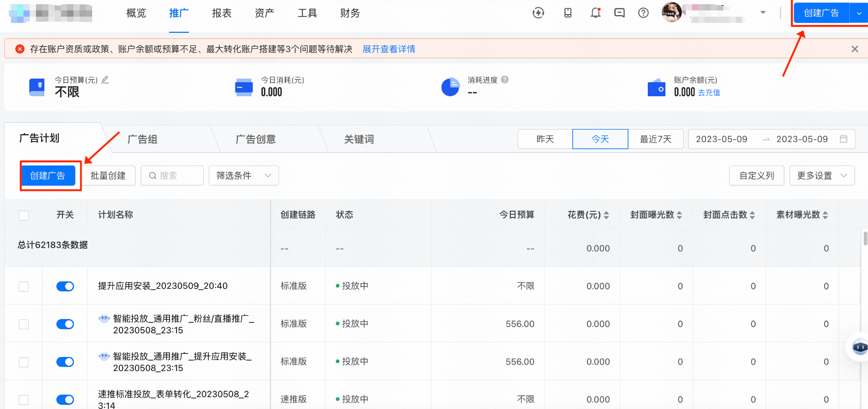Click the 今日消耗 card icon
Screen dimensions: 868x409
pyautogui.click(x=244, y=87)
